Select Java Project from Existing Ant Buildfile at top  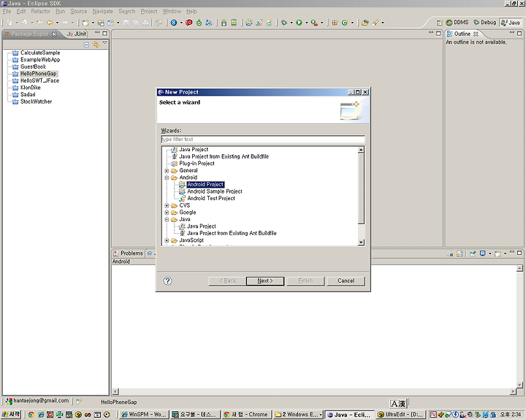pyautogui.click(x=224, y=156)
